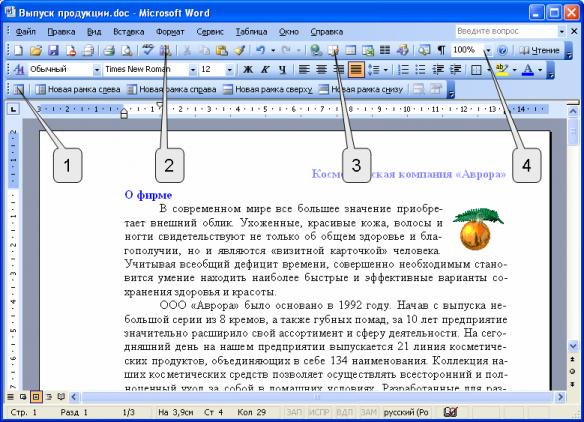This screenshot has width=584, height=422.
Task: Apply yellow highlight color marker
Action: (x=502, y=69)
